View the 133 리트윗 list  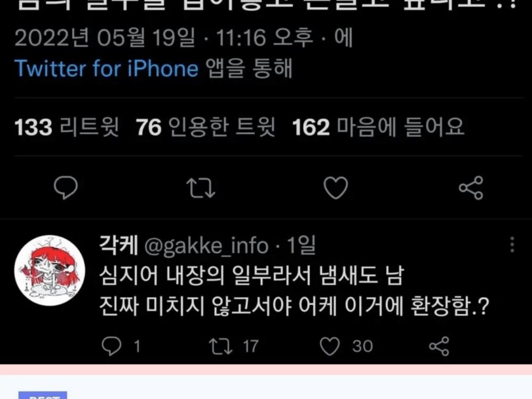click(67, 127)
